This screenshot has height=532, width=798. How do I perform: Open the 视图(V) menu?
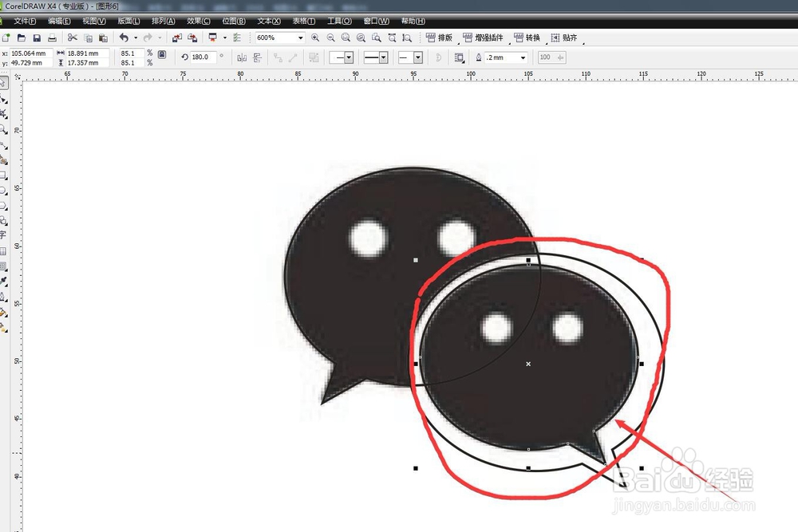[94, 21]
